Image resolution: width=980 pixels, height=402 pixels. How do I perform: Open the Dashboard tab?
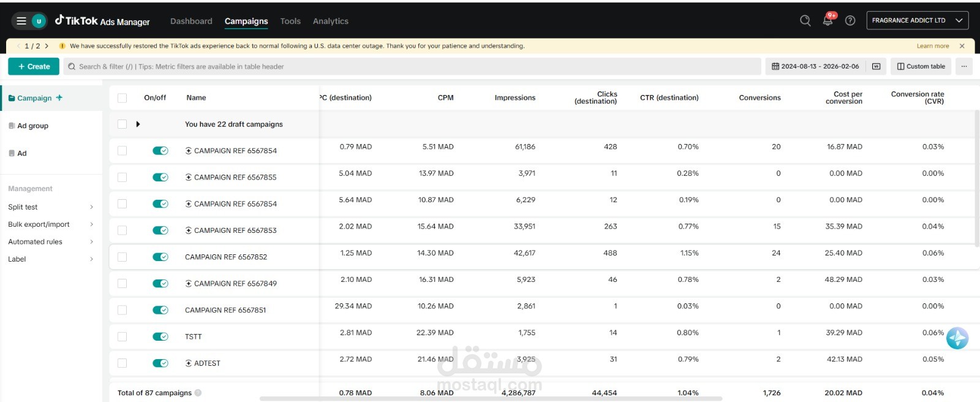(x=191, y=21)
